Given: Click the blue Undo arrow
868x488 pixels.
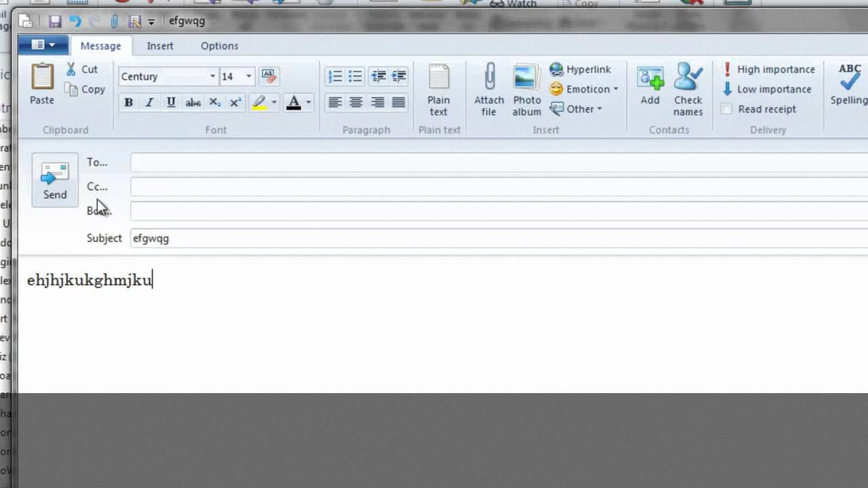Looking at the screenshot, I should point(75,22).
